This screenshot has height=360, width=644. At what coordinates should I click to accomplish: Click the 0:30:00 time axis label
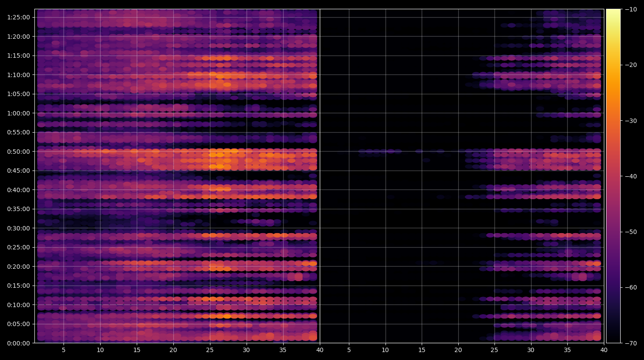click(x=19, y=228)
